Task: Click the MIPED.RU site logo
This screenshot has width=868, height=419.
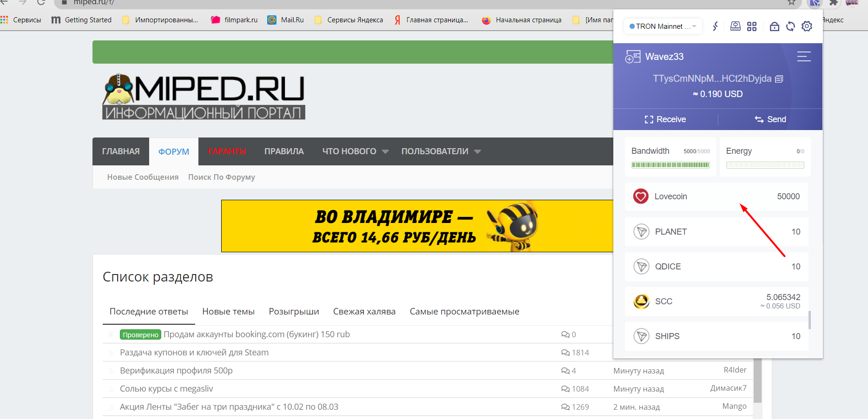Action: (204, 97)
